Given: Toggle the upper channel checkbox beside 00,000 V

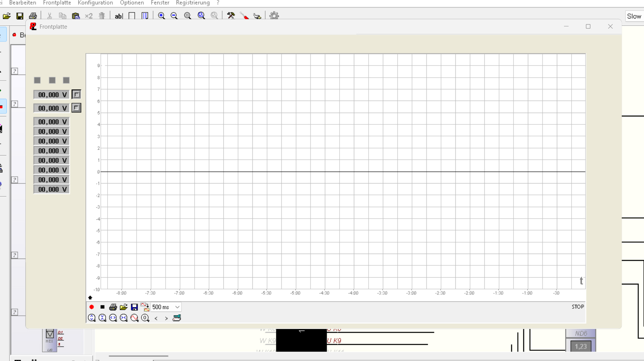Looking at the screenshot, I should (76, 95).
